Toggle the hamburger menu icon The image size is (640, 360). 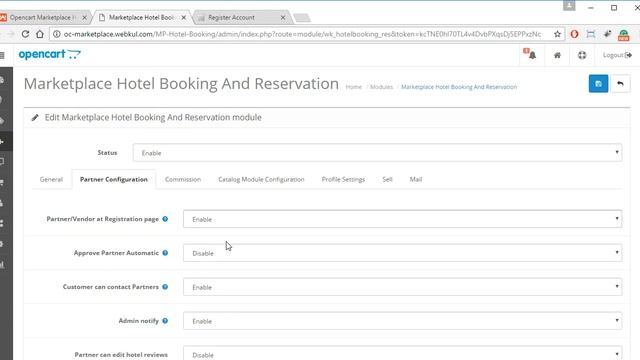(2, 55)
